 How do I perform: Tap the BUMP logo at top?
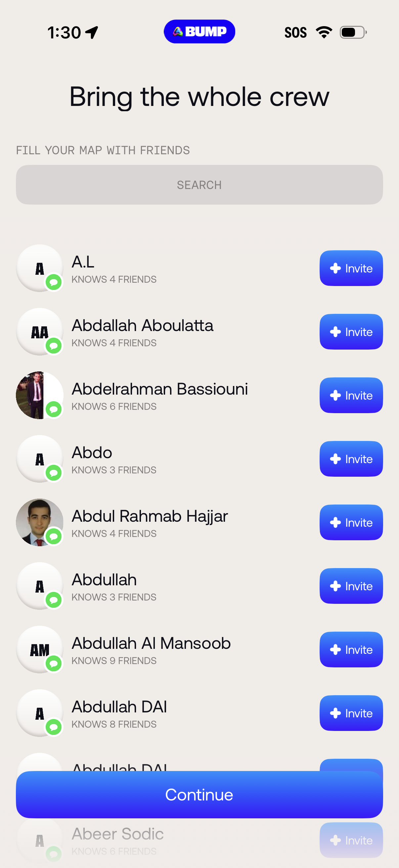click(199, 31)
